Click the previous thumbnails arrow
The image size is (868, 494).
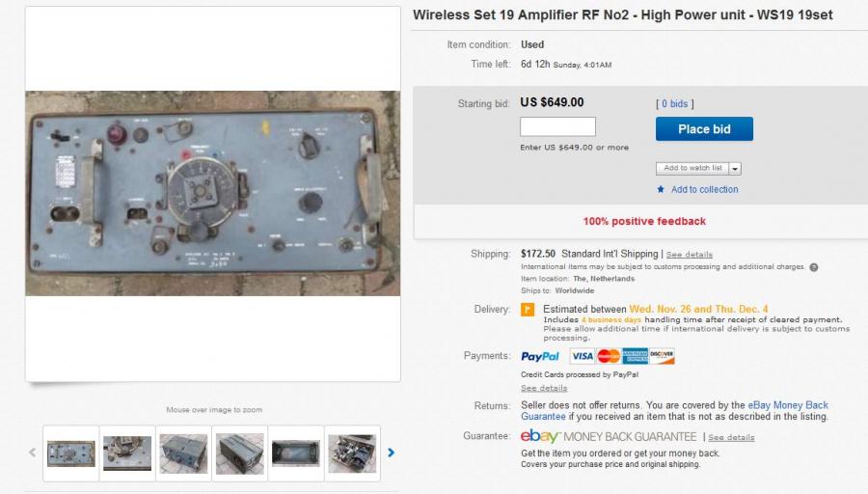[33, 453]
